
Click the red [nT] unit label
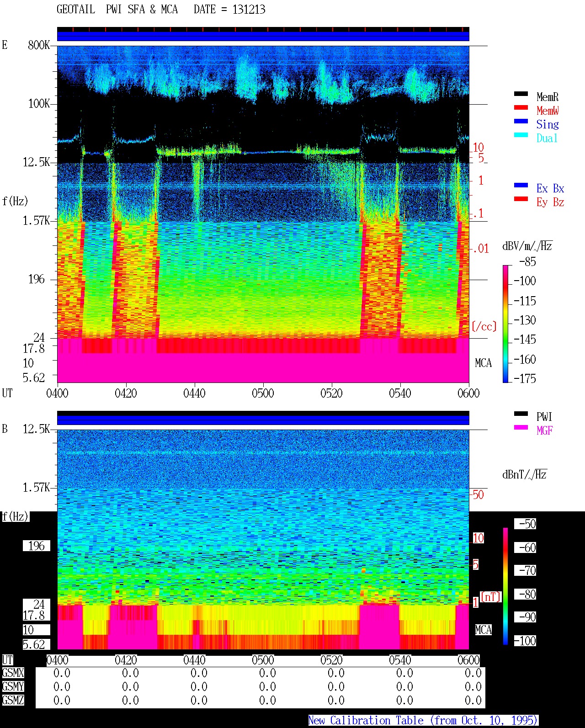click(491, 597)
